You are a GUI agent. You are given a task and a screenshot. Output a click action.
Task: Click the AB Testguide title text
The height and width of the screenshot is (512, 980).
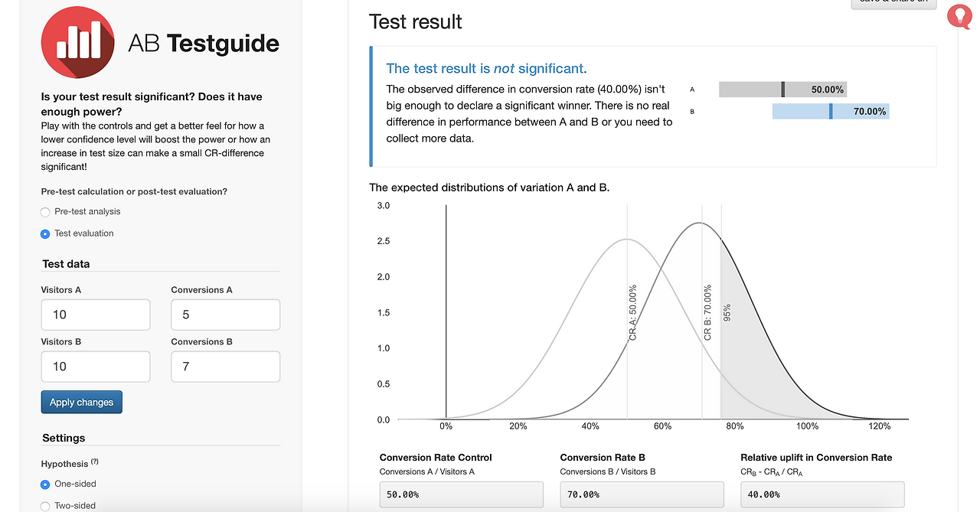(x=204, y=44)
